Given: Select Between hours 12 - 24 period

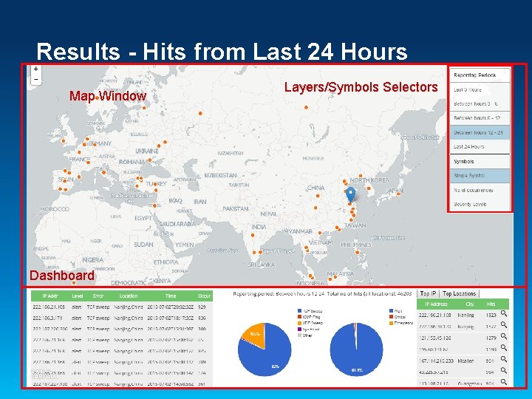Looking at the screenshot, I should (x=480, y=132).
